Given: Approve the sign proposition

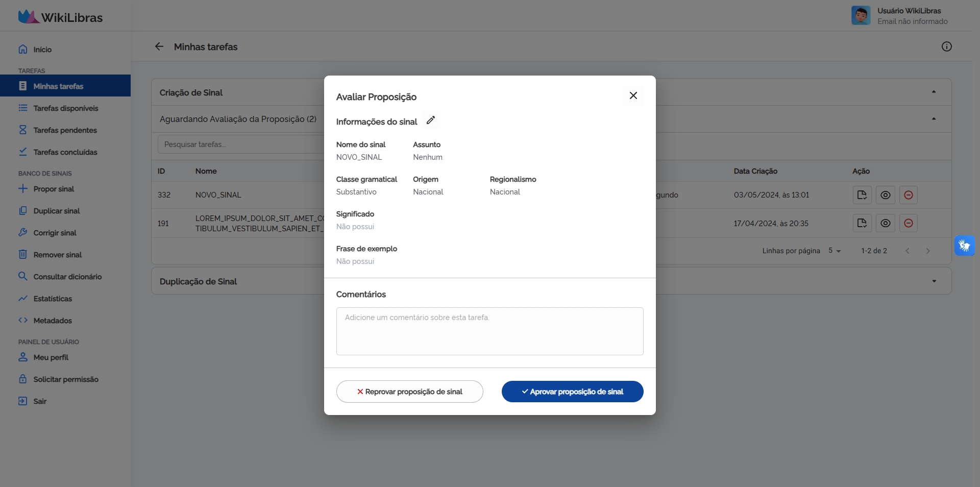Looking at the screenshot, I should (x=572, y=392).
